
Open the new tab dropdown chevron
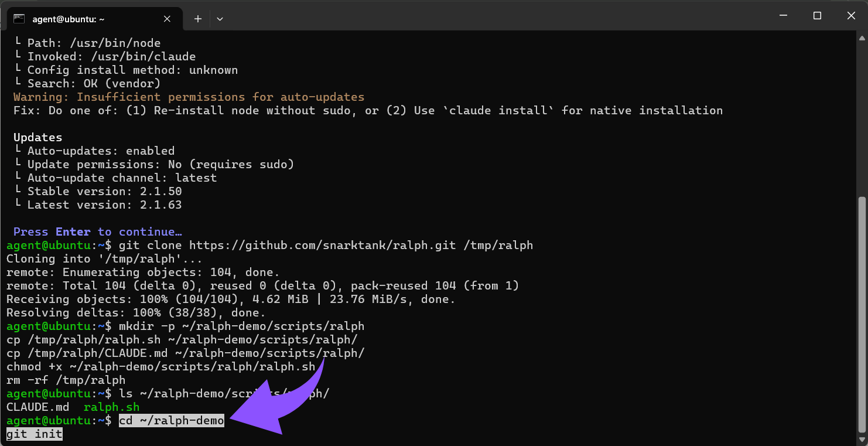[220, 18]
